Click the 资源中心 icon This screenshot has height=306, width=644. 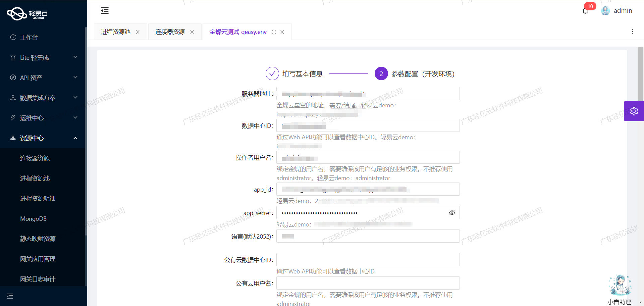coord(13,138)
